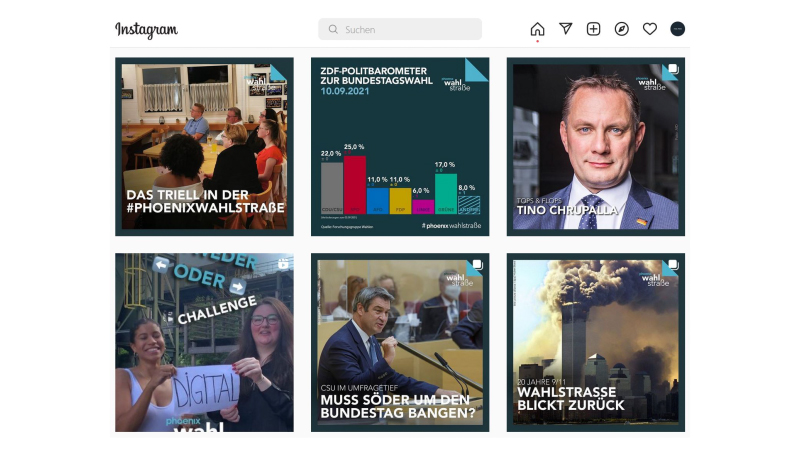Click the red SPD bar in chart
Viewport: 800px width, 450px height.
click(355, 185)
